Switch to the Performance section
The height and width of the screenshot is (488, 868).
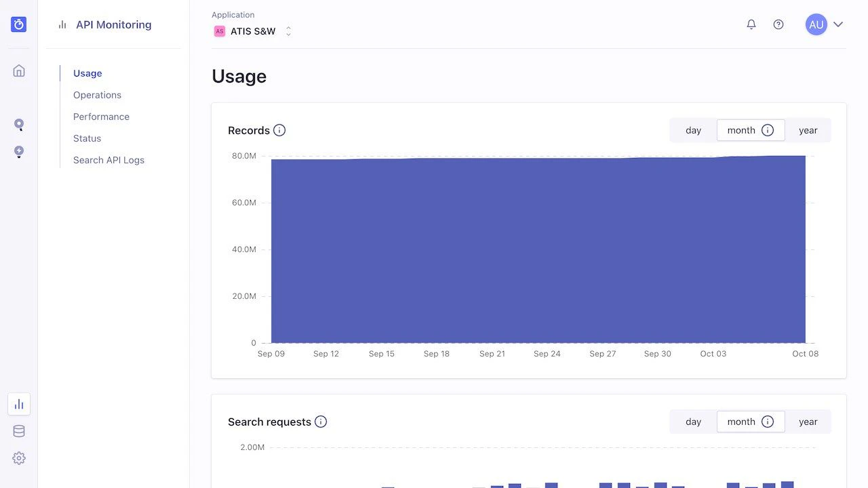(100, 117)
